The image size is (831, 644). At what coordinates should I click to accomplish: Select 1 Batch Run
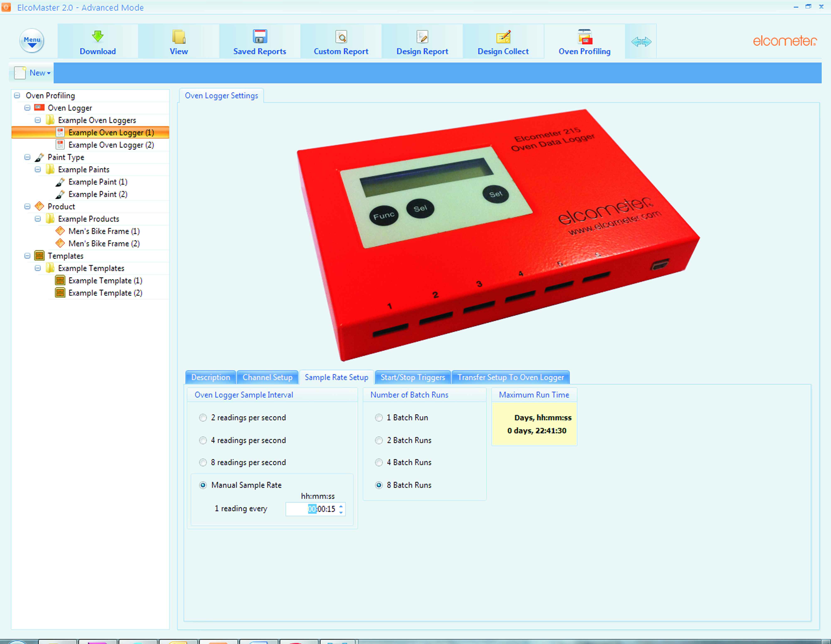(379, 418)
